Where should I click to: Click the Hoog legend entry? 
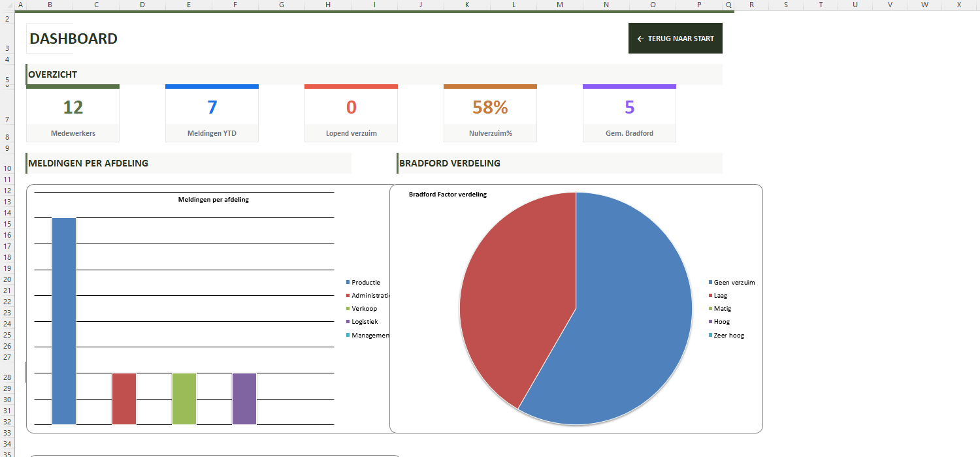(719, 322)
